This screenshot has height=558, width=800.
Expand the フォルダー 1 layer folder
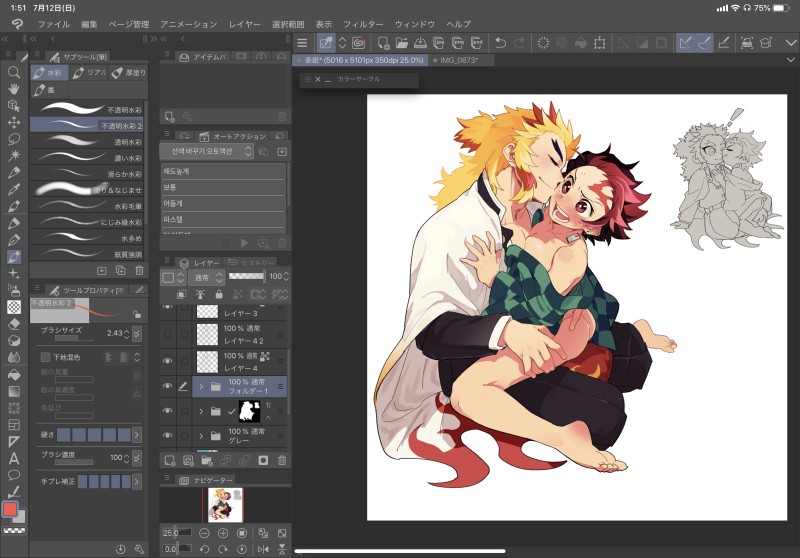click(x=201, y=385)
